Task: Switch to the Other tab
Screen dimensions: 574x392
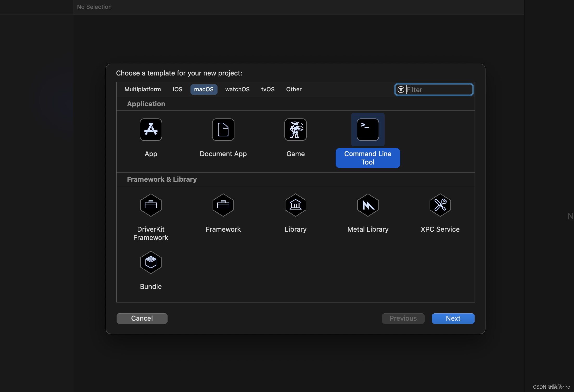Action: (294, 89)
